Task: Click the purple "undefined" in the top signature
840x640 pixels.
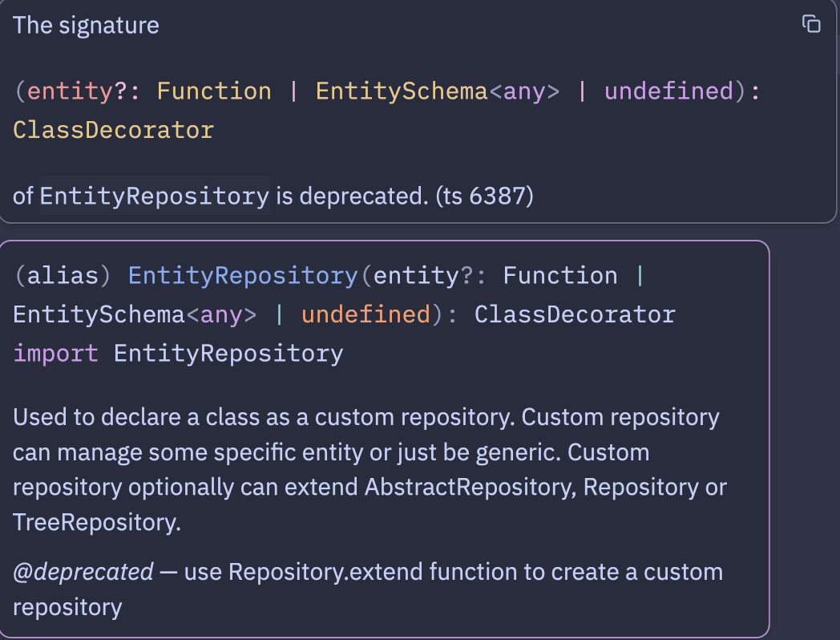Action: pyautogui.click(x=668, y=91)
